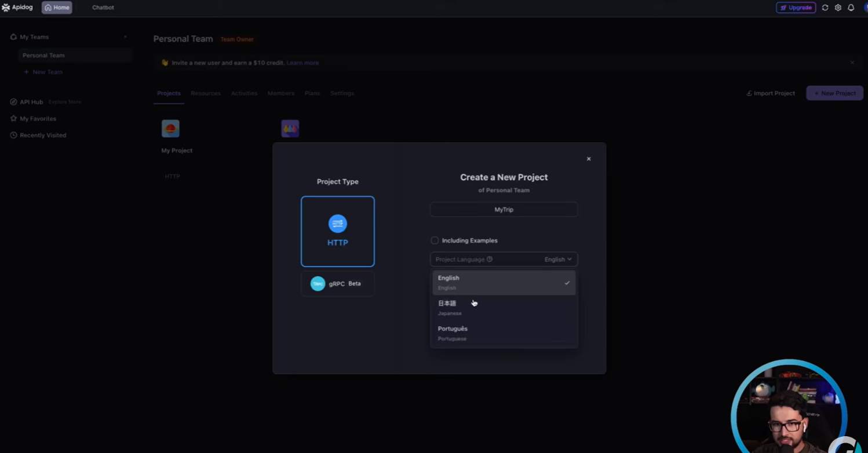Click the HTTP project type icon

[337, 224]
